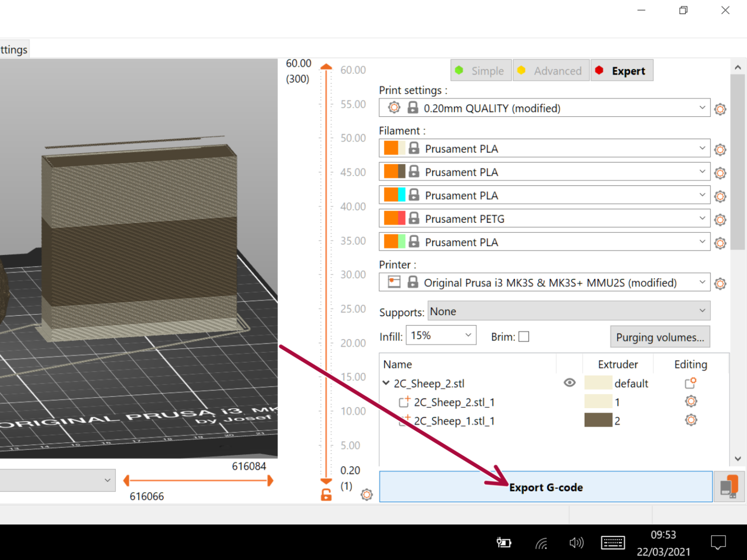Edit fifth Prusament PLA filament preset gear
The width and height of the screenshot is (747, 560).
tap(720, 243)
